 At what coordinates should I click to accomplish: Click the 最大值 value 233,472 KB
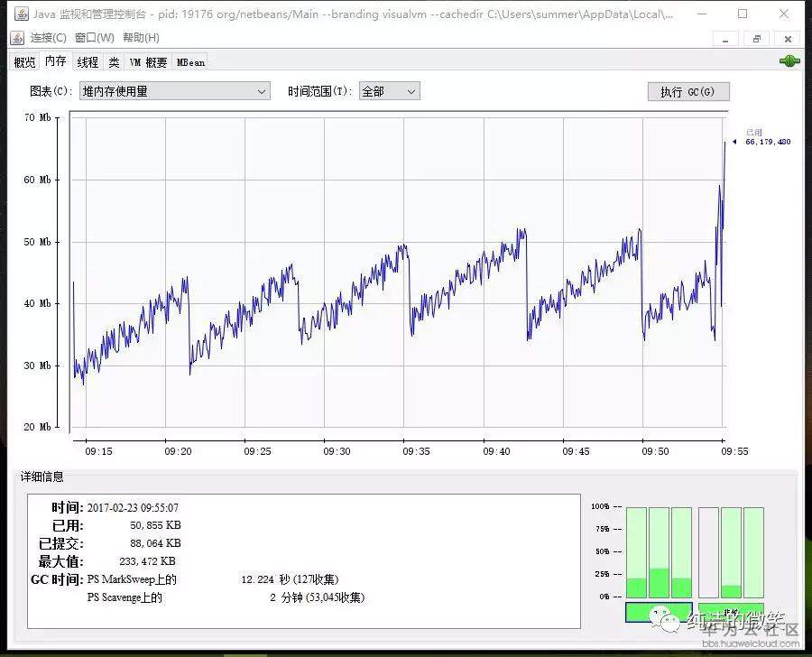[148, 561]
